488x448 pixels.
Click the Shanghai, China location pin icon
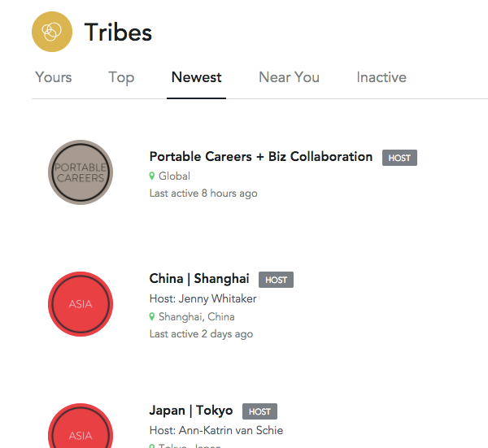(152, 317)
